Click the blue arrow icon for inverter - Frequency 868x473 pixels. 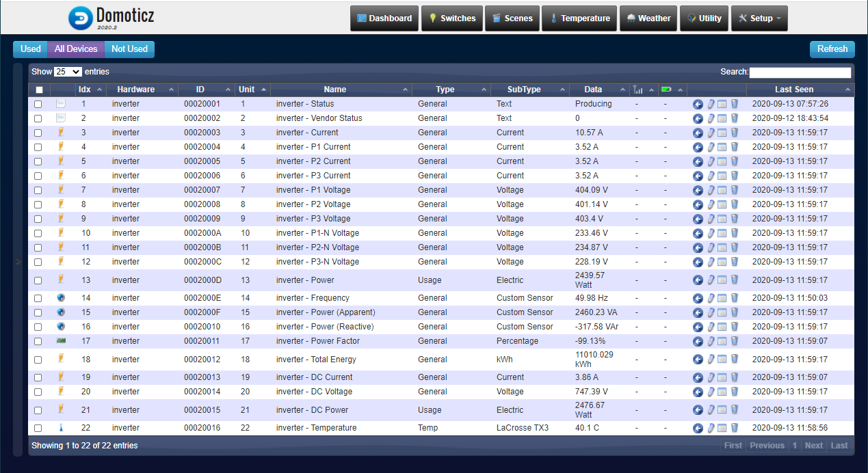point(698,298)
